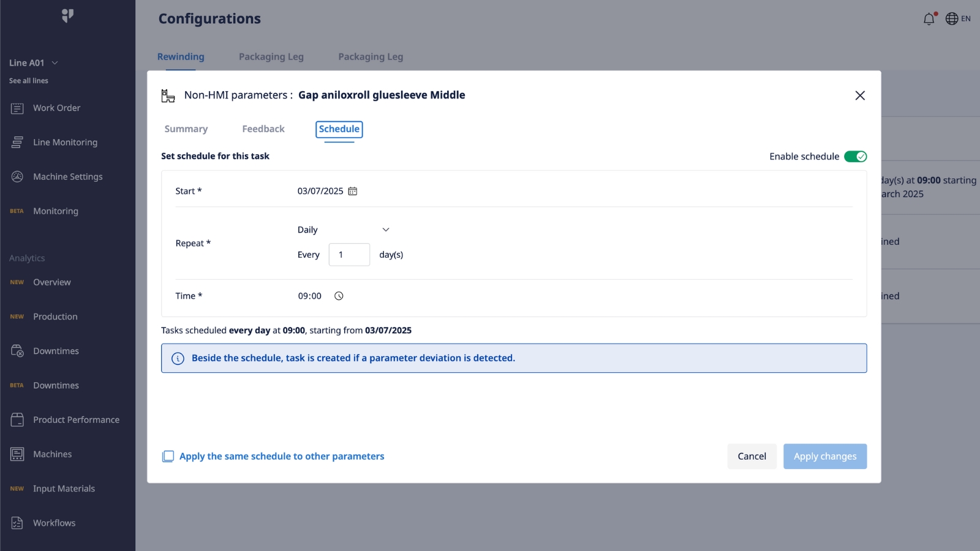The height and width of the screenshot is (551, 980).
Task: Open the Time clock picker
Action: pos(339,296)
